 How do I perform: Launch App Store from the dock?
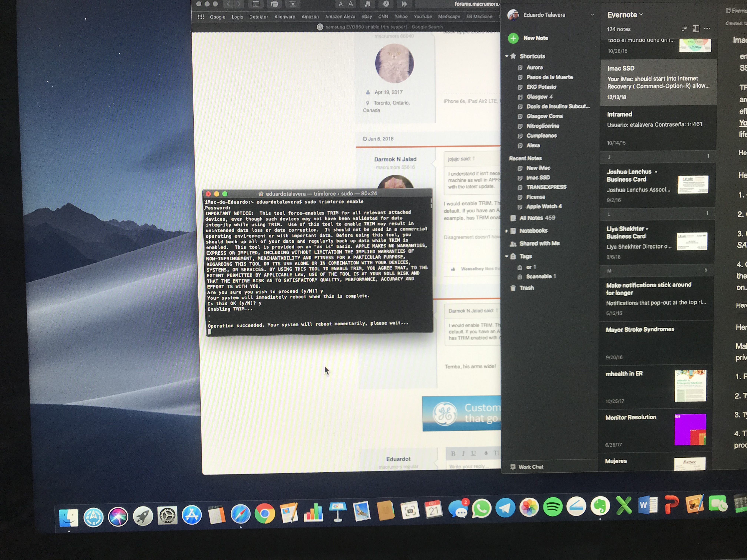point(192,515)
